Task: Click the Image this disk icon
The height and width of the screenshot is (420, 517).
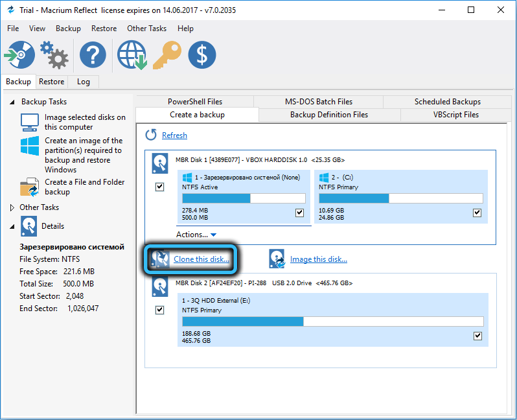Action: (x=277, y=259)
